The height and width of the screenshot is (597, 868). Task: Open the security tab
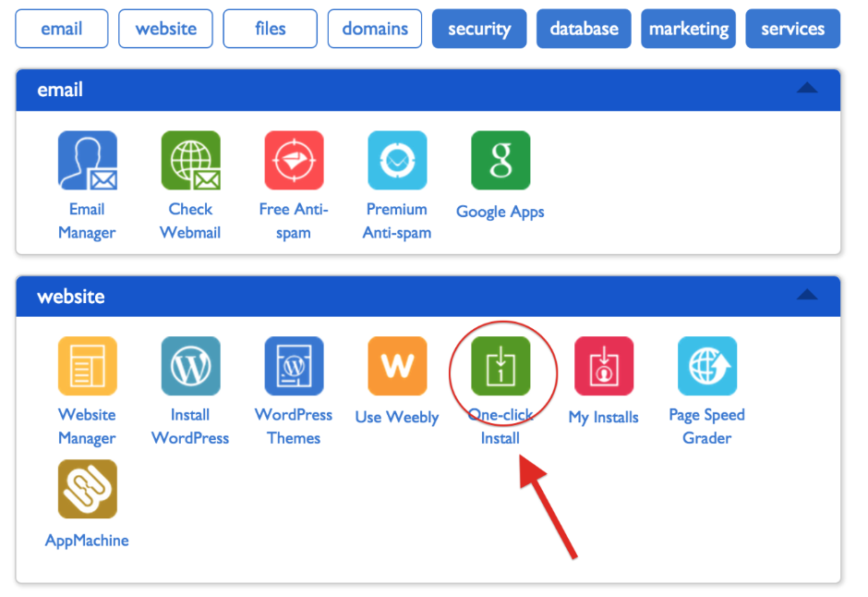tap(479, 29)
